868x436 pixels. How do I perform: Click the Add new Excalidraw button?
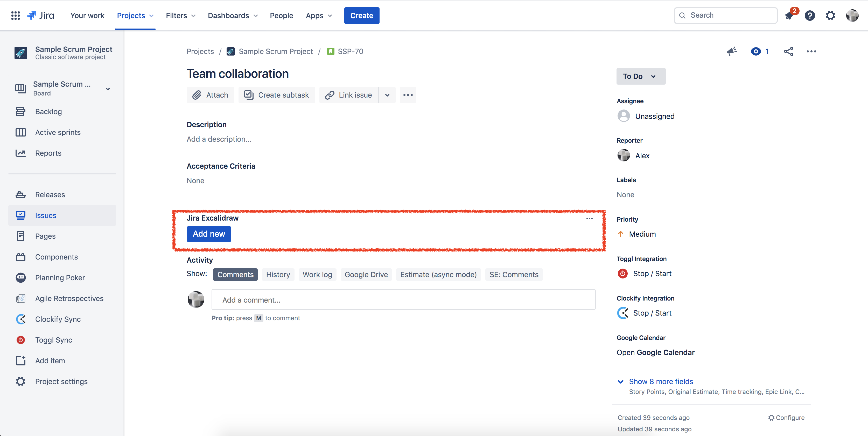point(209,234)
